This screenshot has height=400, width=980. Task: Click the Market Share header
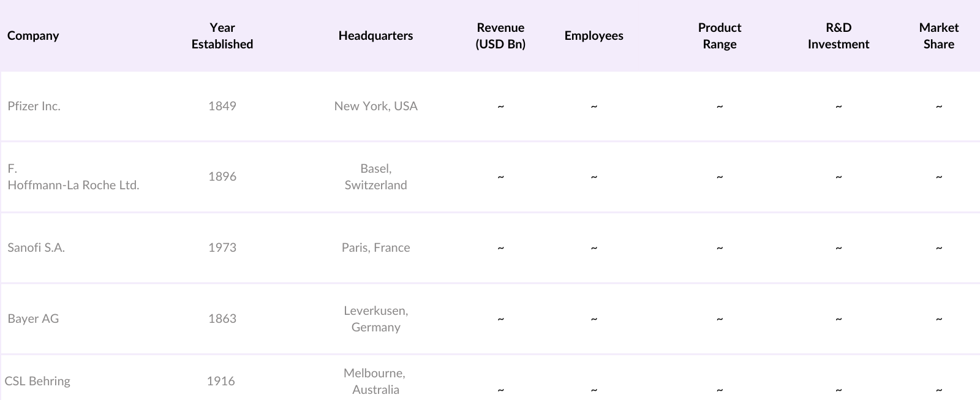point(938,36)
